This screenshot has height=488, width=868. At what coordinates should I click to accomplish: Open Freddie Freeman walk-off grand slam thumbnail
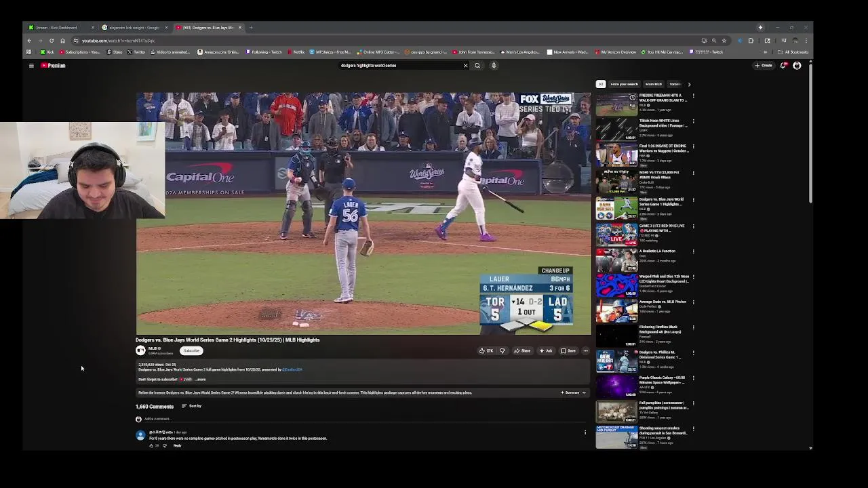(616, 104)
